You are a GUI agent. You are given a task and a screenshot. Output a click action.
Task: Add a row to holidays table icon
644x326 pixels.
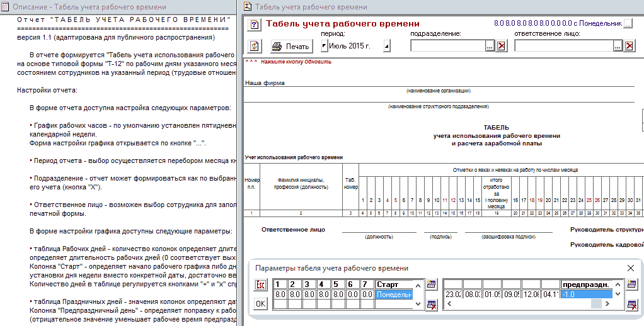point(631,284)
